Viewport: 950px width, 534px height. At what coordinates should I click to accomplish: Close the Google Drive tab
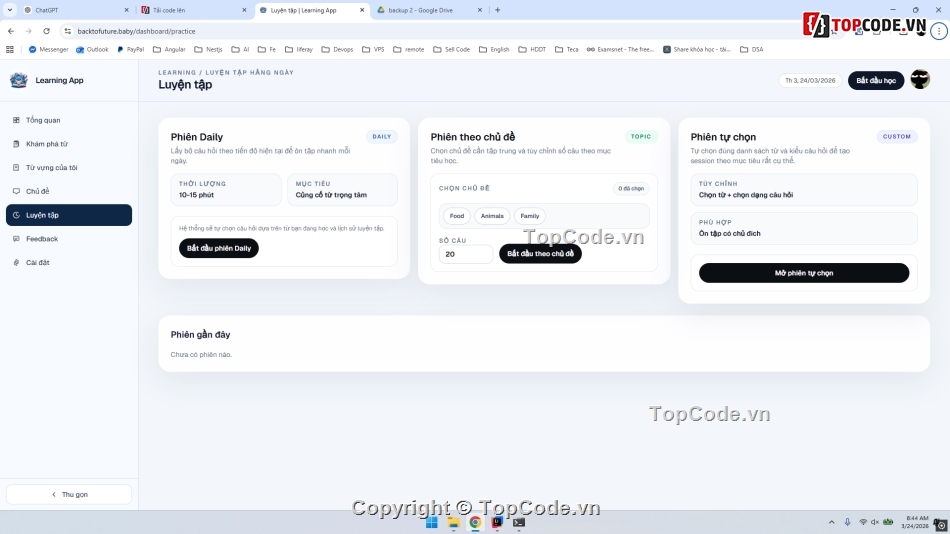[x=480, y=10]
